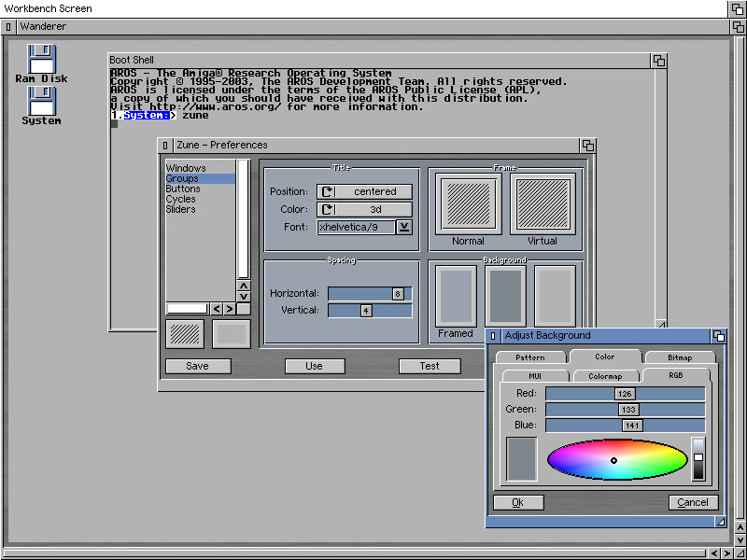The height and width of the screenshot is (560, 747).
Task: Click the gray preview box below list
Action: point(231,334)
